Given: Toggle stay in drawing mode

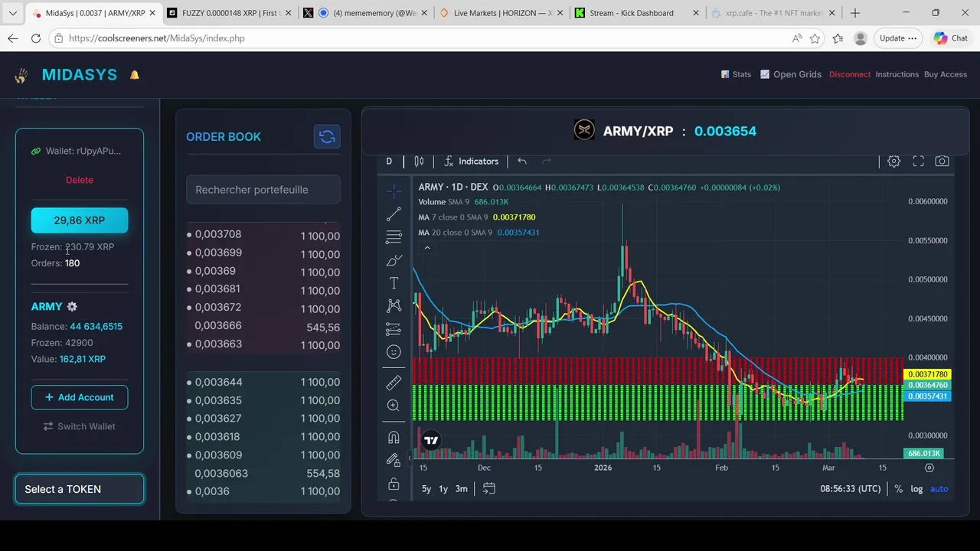Looking at the screenshot, I should (394, 461).
